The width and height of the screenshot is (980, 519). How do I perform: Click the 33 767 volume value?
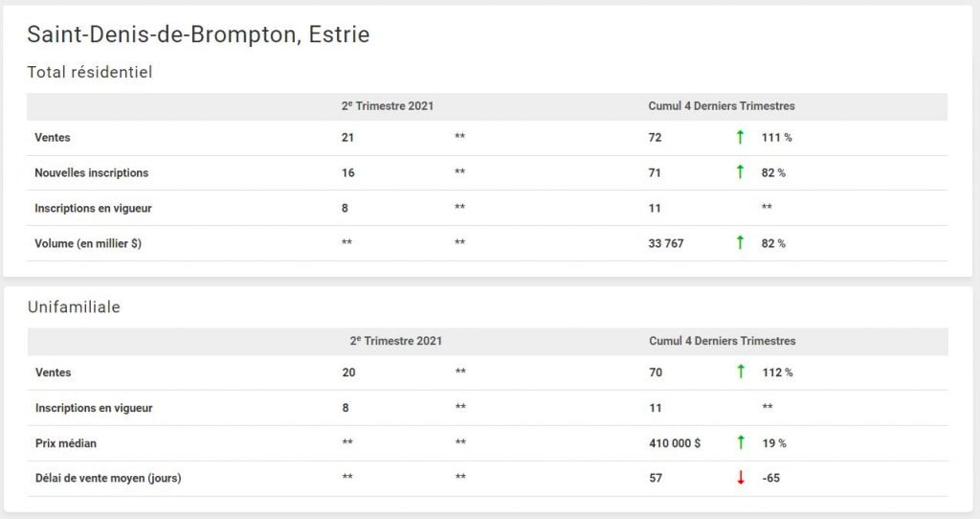666,243
